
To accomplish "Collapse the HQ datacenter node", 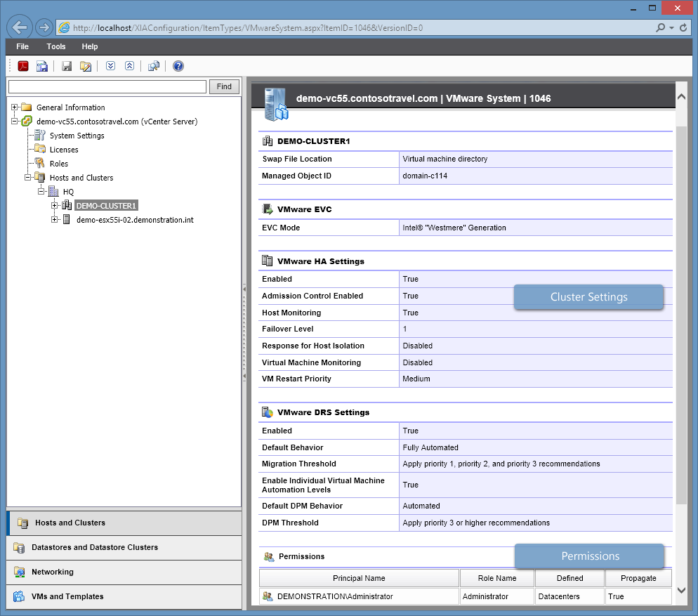I will click(41, 191).
